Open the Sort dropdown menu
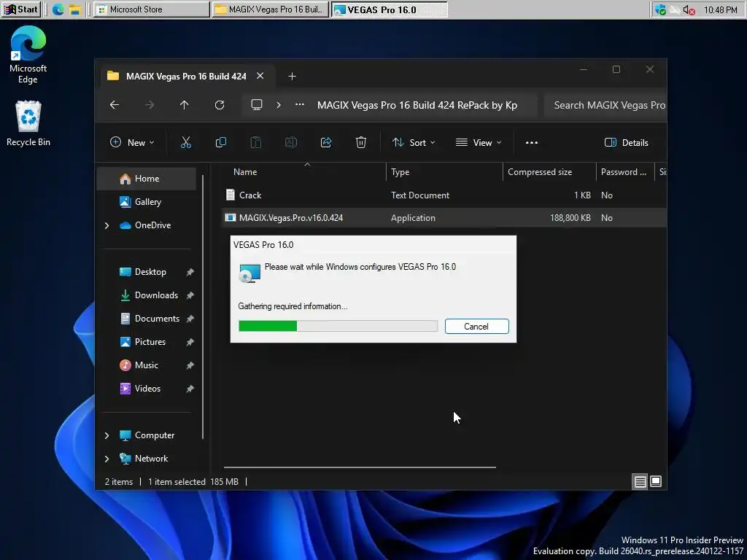This screenshot has width=747, height=560. [x=414, y=142]
